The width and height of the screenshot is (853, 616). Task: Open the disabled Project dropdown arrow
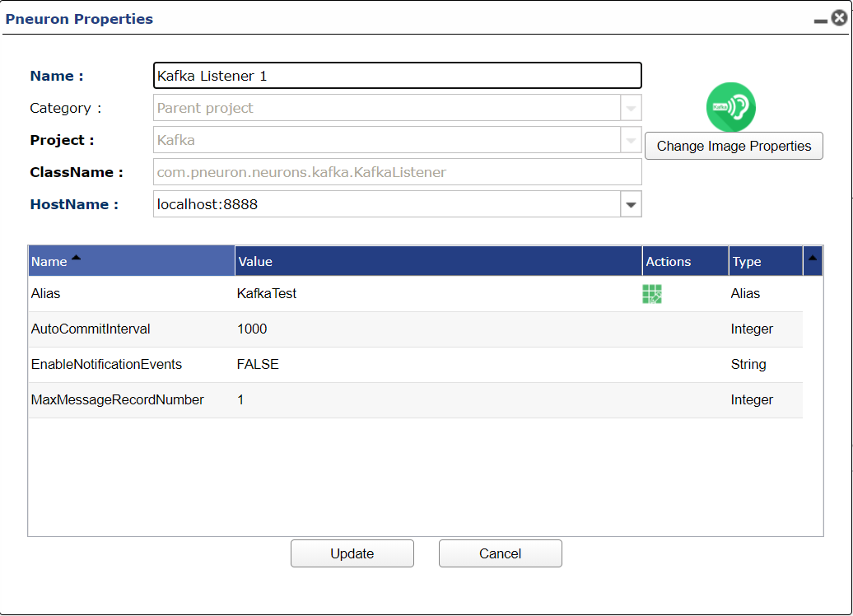[x=631, y=140]
